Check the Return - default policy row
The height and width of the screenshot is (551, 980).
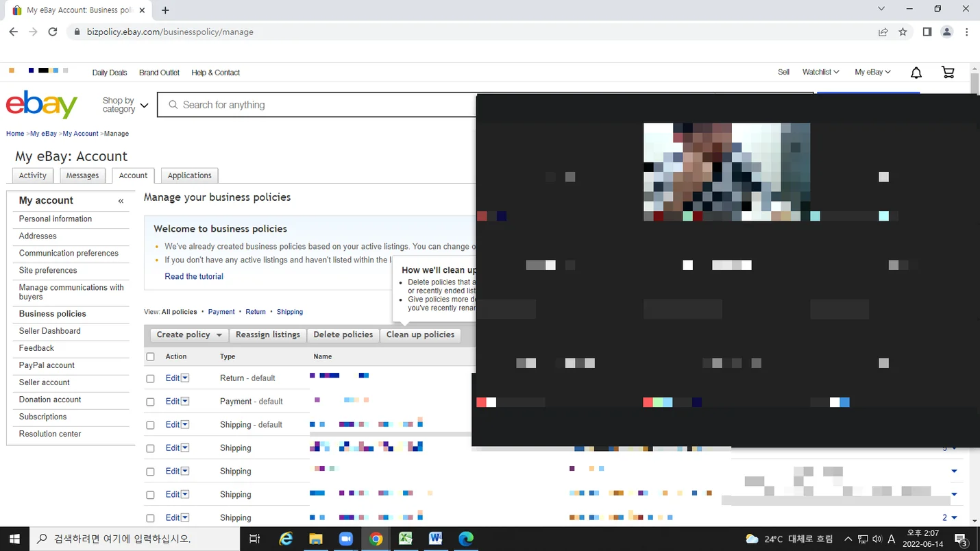[151, 378]
